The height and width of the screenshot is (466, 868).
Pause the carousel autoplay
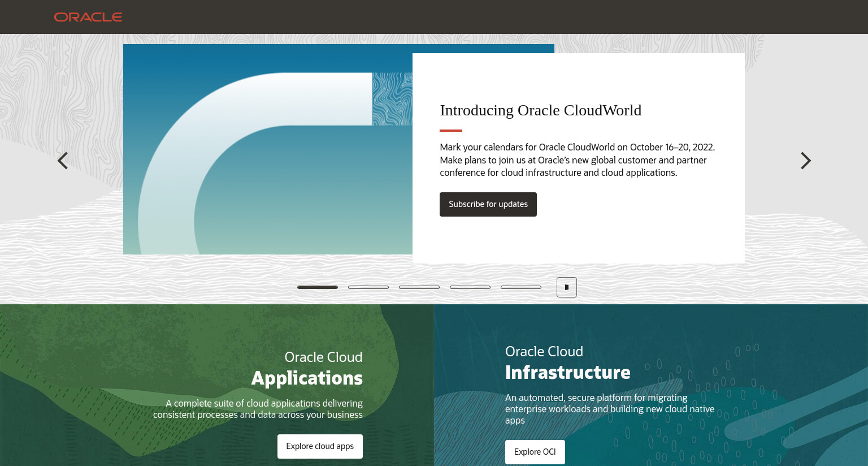coord(567,287)
